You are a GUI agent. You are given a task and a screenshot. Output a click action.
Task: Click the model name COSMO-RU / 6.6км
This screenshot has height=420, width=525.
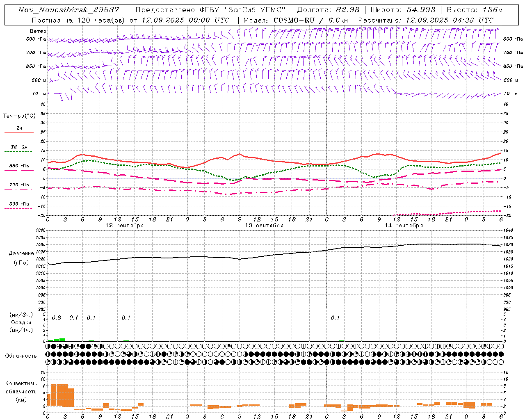[x=311, y=20]
